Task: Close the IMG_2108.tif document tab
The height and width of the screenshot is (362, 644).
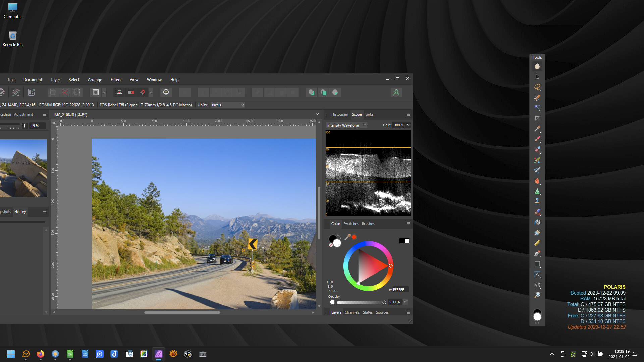Action: (317, 114)
